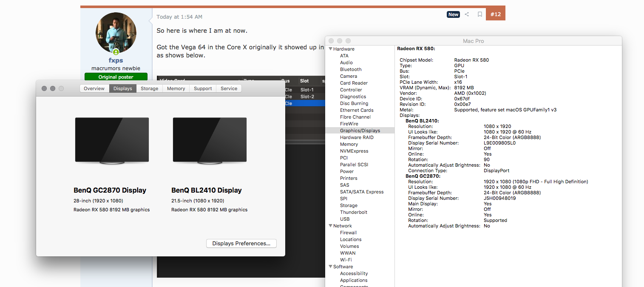Screen dimensions: 644x287
Task: Select ATA in the Hardware list
Action: 344,56
